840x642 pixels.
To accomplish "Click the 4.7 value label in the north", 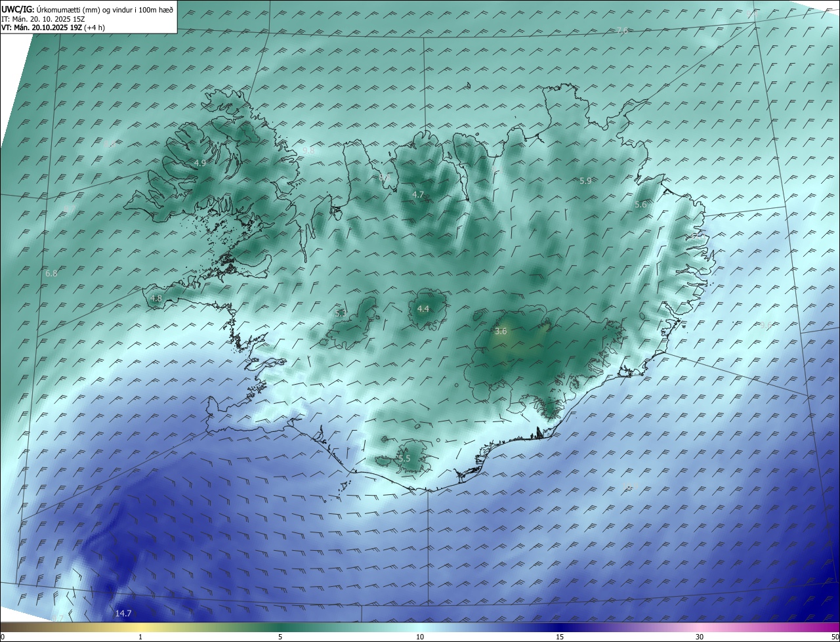I will [x=418, y=194].
